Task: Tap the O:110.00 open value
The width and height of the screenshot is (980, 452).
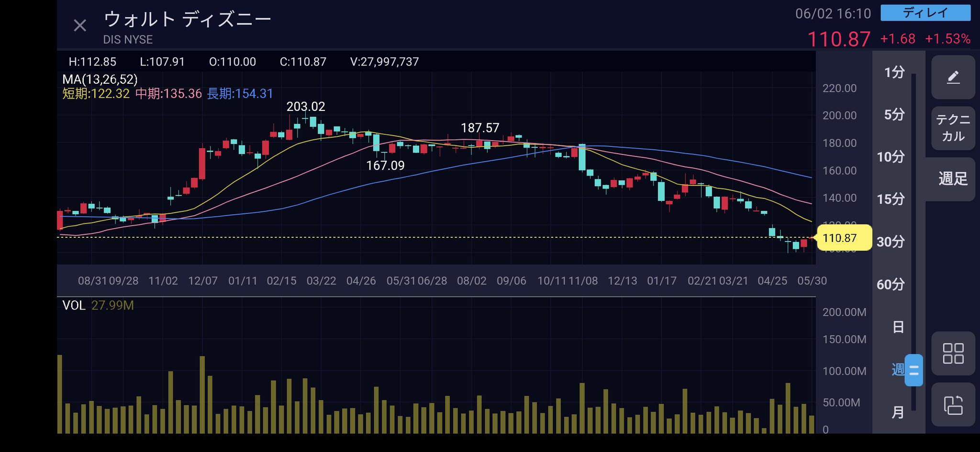Action: point(233,62)
